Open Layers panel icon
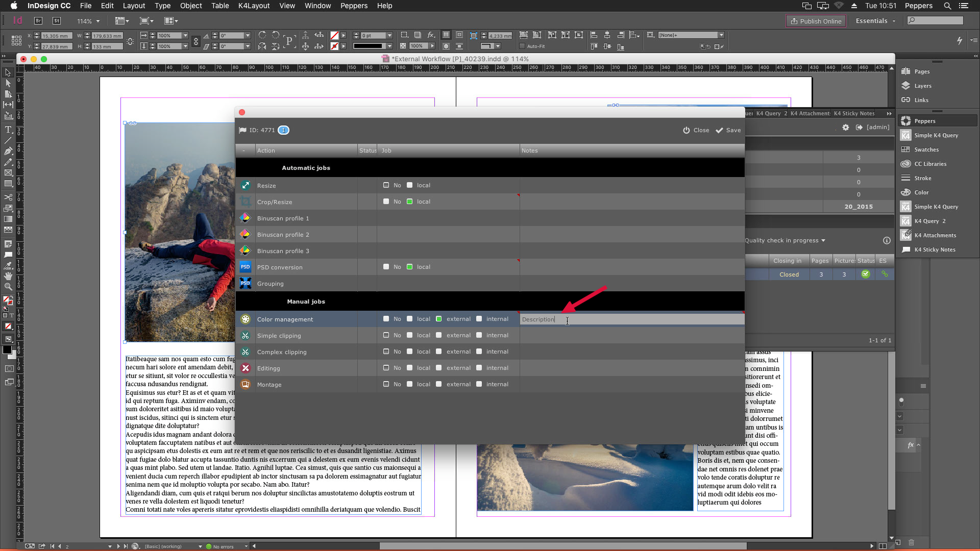 click(x=906, y=86)
